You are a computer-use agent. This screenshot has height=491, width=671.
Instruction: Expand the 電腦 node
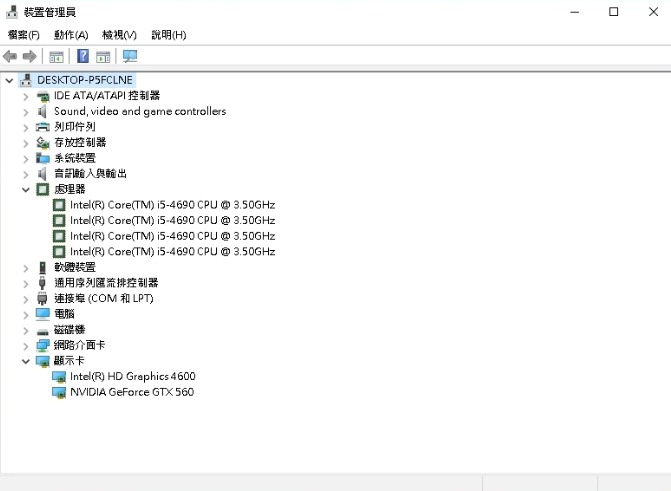[26, 315]
